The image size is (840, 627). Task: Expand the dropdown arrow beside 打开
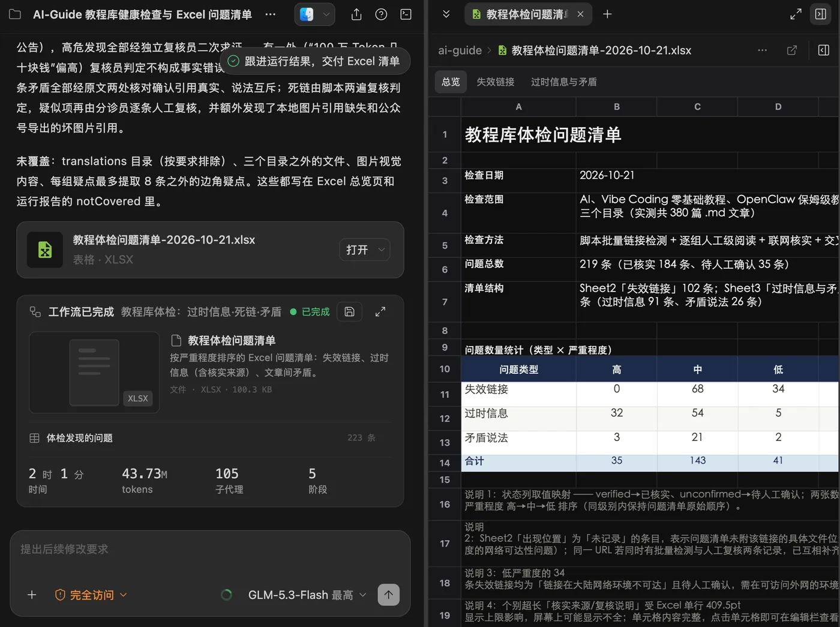click(382, 250)
